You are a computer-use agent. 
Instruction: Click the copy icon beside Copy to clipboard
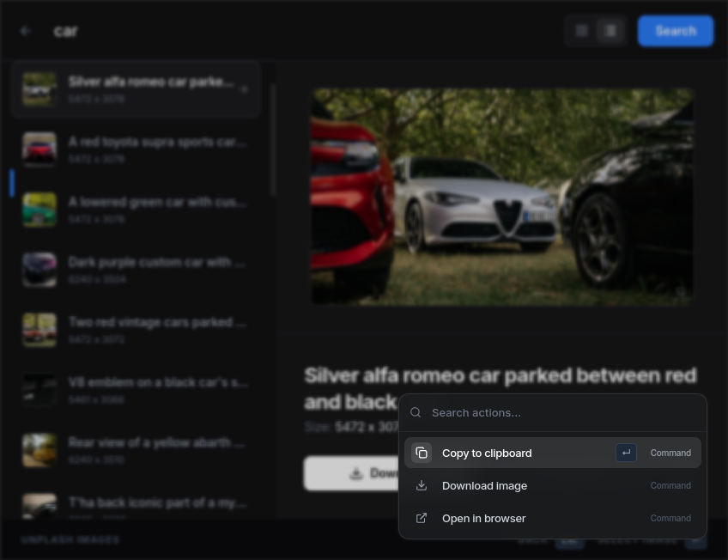(422, 453)
